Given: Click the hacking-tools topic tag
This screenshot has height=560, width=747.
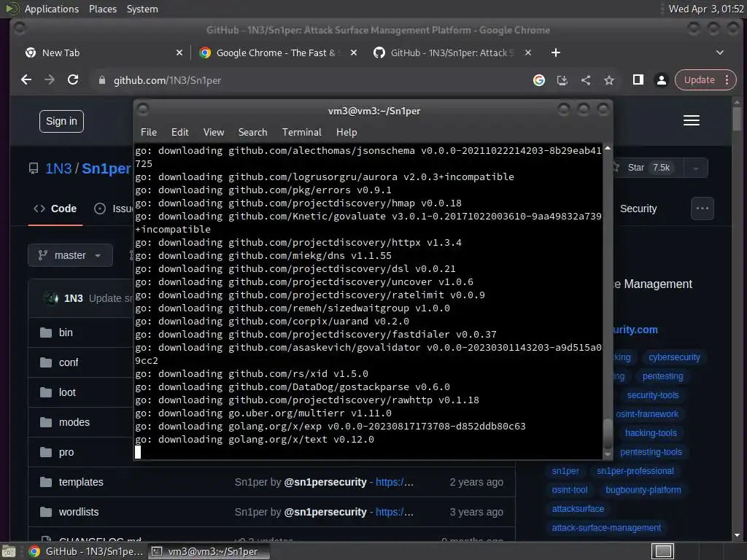Looking at the screenshot, I should [650, 433].
